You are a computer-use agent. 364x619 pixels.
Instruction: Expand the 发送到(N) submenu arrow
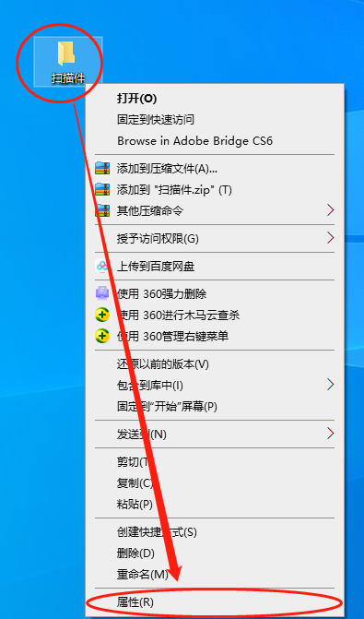coord(331,434)
